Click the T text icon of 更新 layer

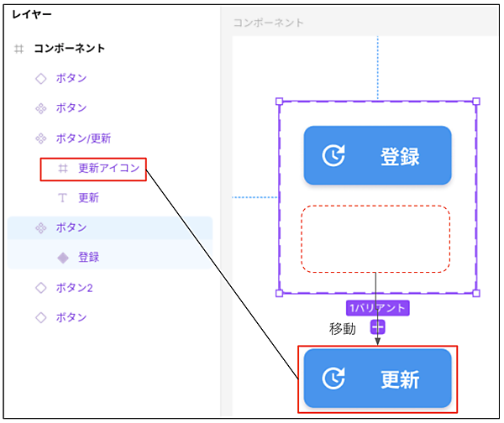coord(62,198)
